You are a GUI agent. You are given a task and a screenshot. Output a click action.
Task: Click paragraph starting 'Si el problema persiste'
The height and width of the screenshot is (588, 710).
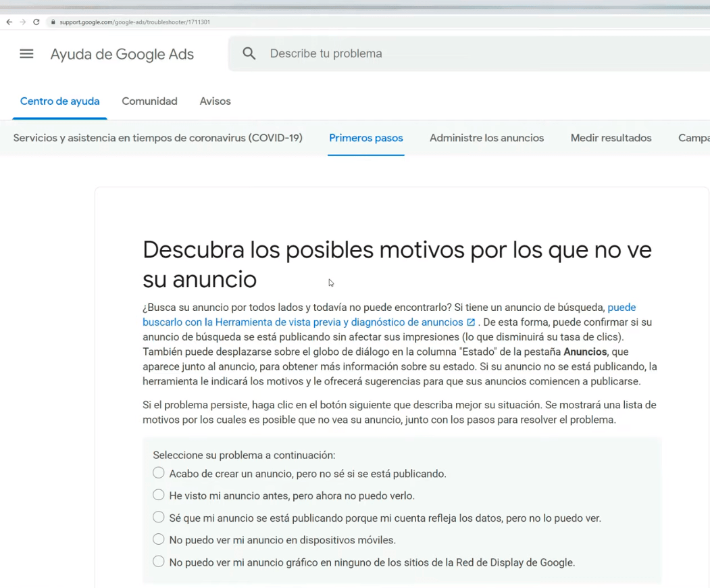(399, 412)
